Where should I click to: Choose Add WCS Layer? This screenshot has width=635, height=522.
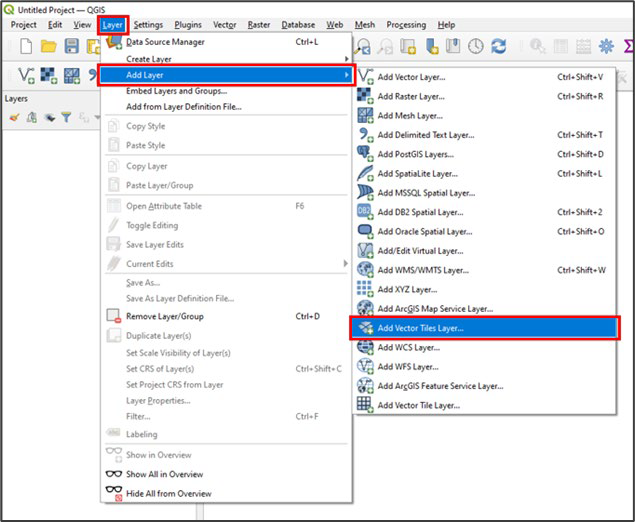(x=485, y=347)
